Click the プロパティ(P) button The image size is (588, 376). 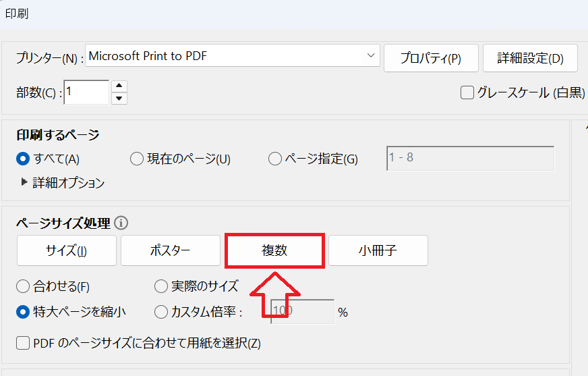[x=431, y=58]
